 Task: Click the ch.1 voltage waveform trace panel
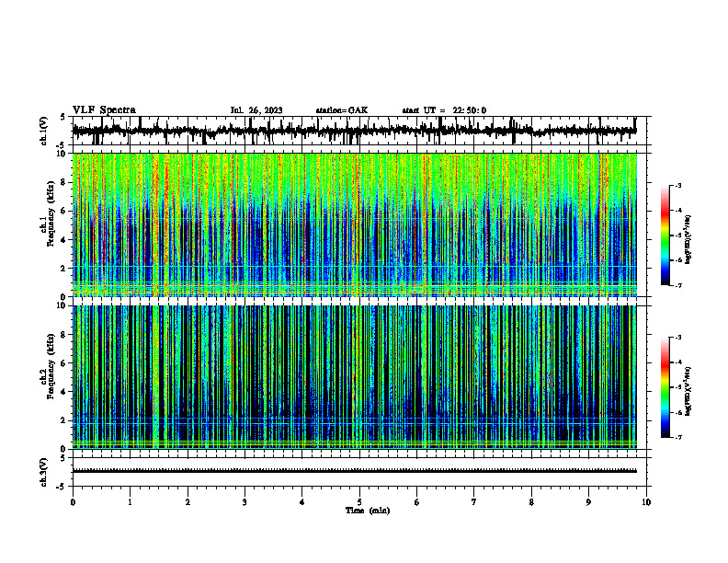pyautogui.click(x=359, y=131)
